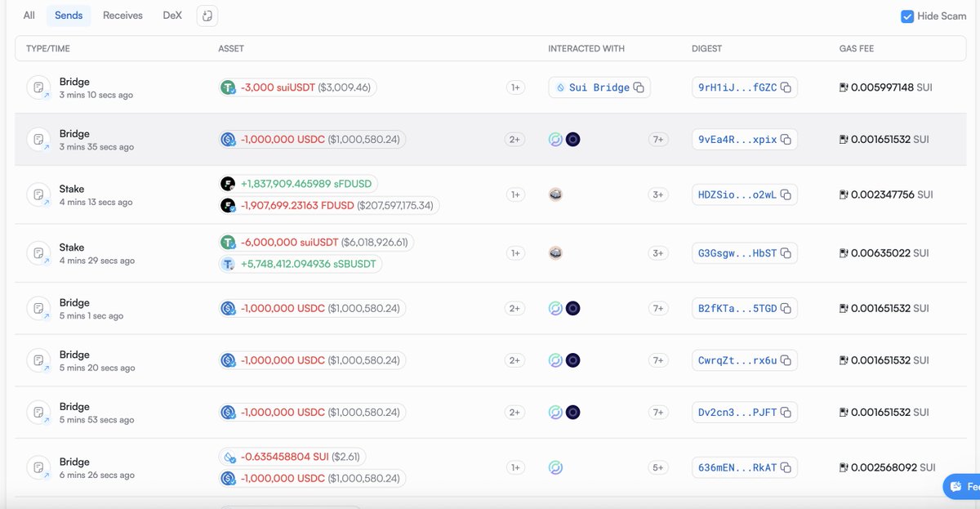Click the Stake transaction icon beside 4 mins 13 secs
The width and height of the screenshot is (980, 509).
point(40,194)
